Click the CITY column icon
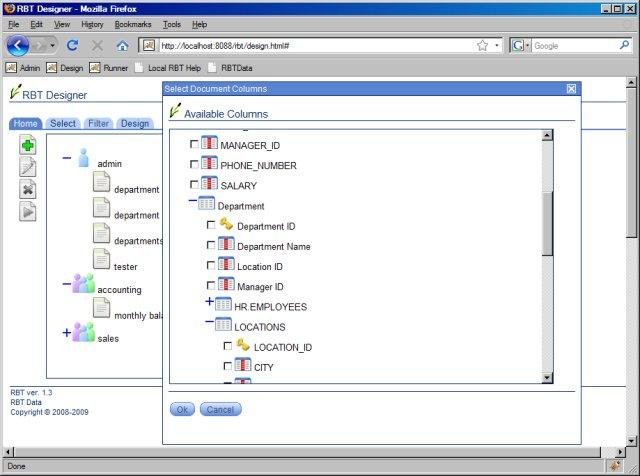Viewport: 640px width, 476px height. click(x=243, y=364)
